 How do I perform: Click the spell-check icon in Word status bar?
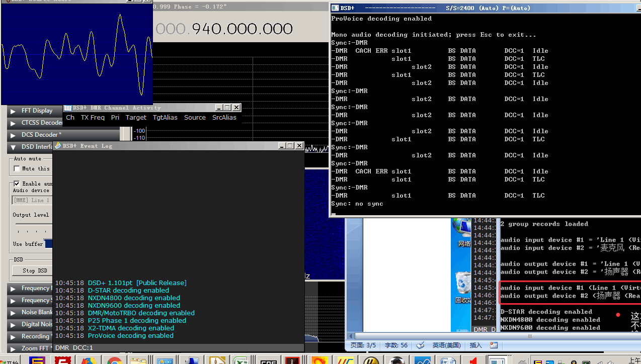click(x=419, y=345)
